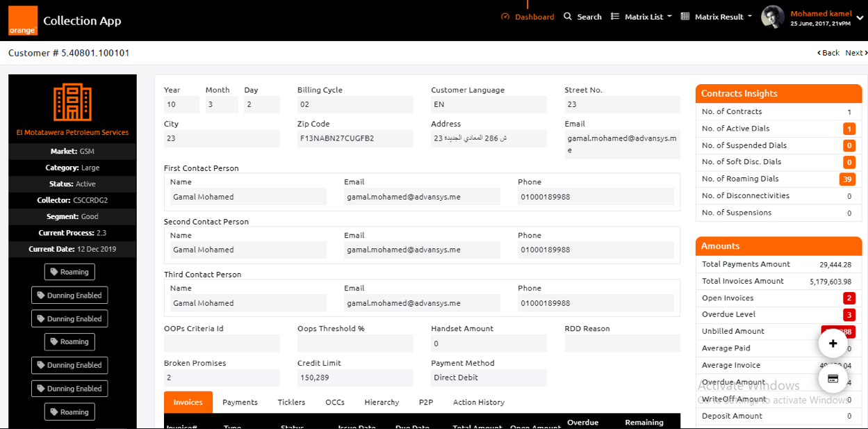This screenshot has height=429, width=868.
Task: Click the first Dunning Enabled tag
Action: tap(69, 296)
